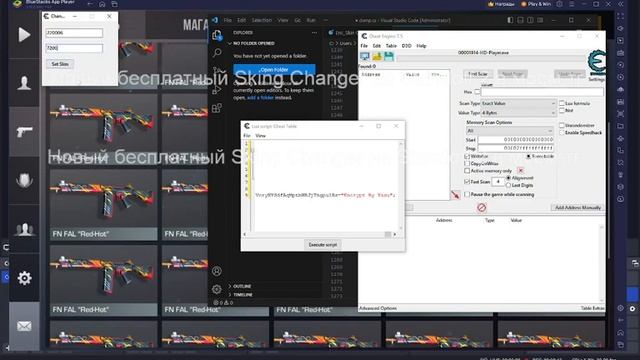The height and width of the screenshot is (360, 640).
Task: Open the VS Code Accounts icon
Action: (217, 271)
